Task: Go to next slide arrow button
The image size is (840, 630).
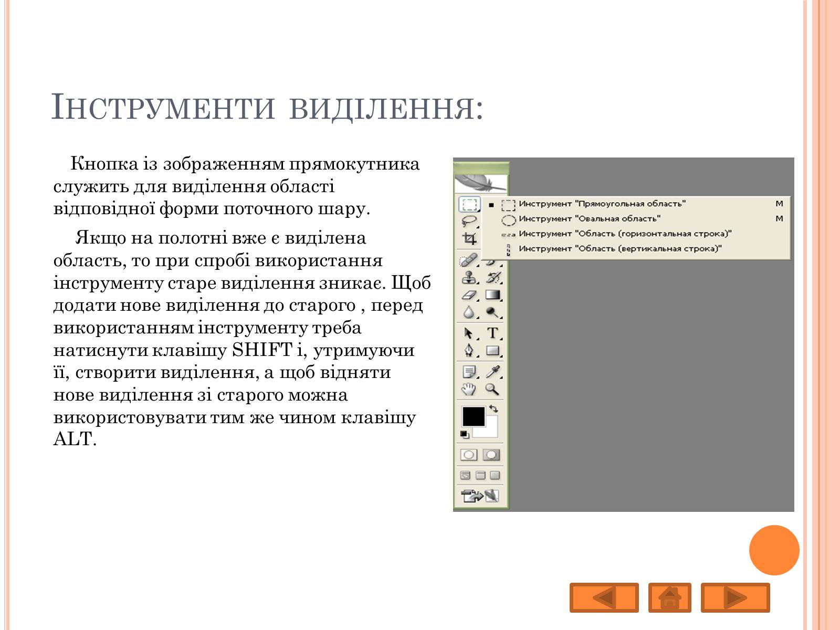Action: 736,597
